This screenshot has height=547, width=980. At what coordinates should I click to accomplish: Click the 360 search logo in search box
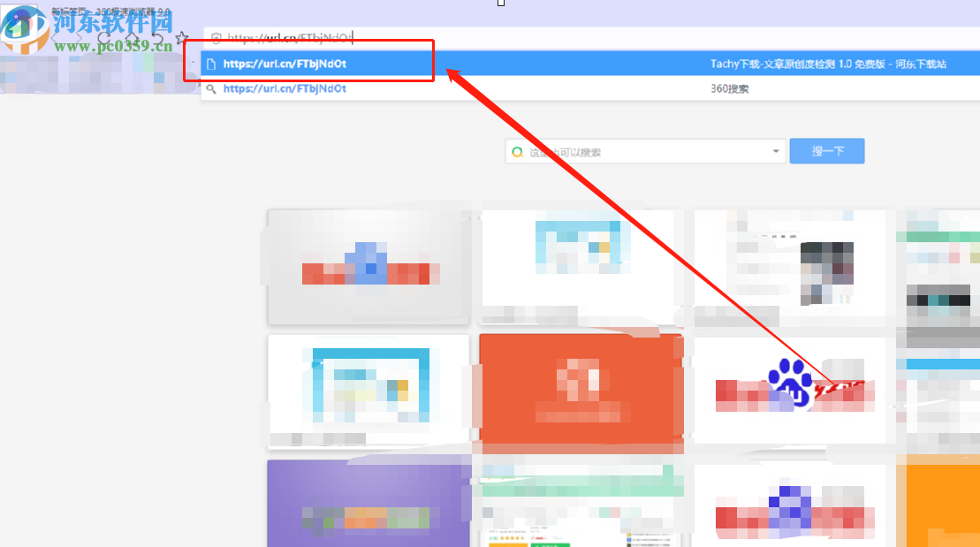click(x=517, y=152)
